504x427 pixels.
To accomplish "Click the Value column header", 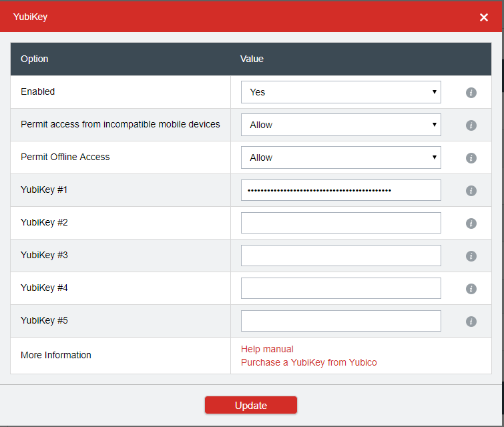I will click(252, 59).
